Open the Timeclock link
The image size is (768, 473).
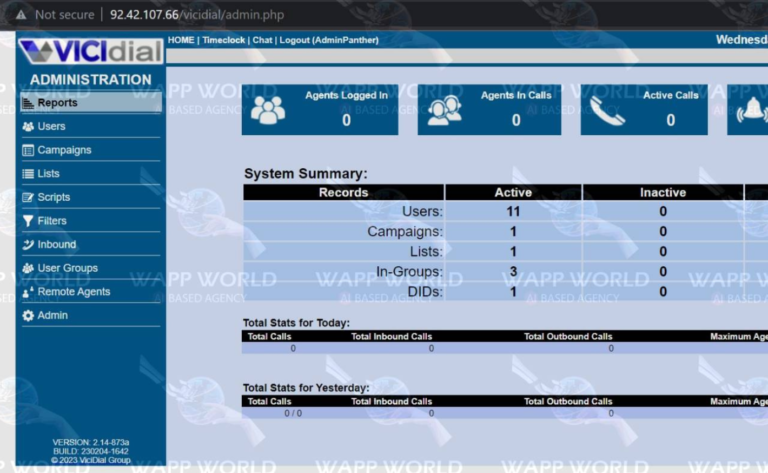[x=223, y=40]
